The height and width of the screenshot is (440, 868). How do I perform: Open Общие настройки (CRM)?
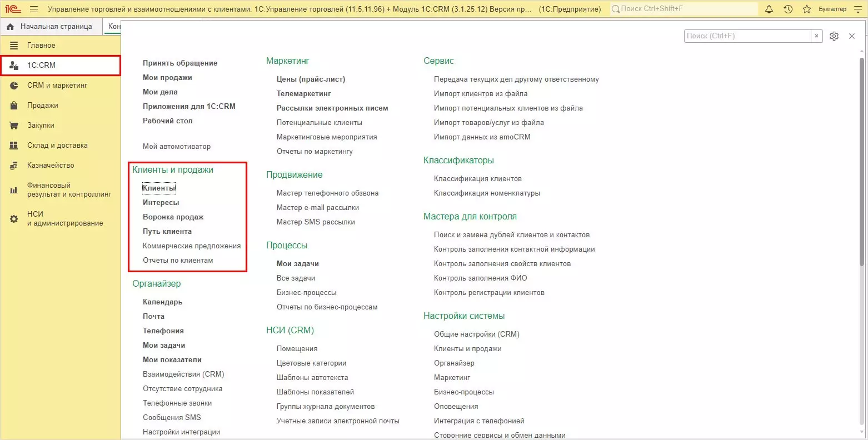pos(477,334)
